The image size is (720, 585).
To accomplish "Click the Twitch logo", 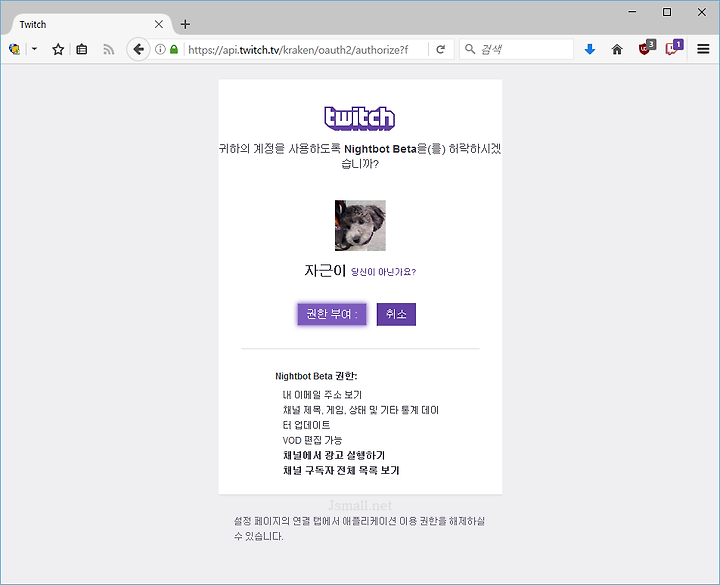I will click(x=360, y=118).
